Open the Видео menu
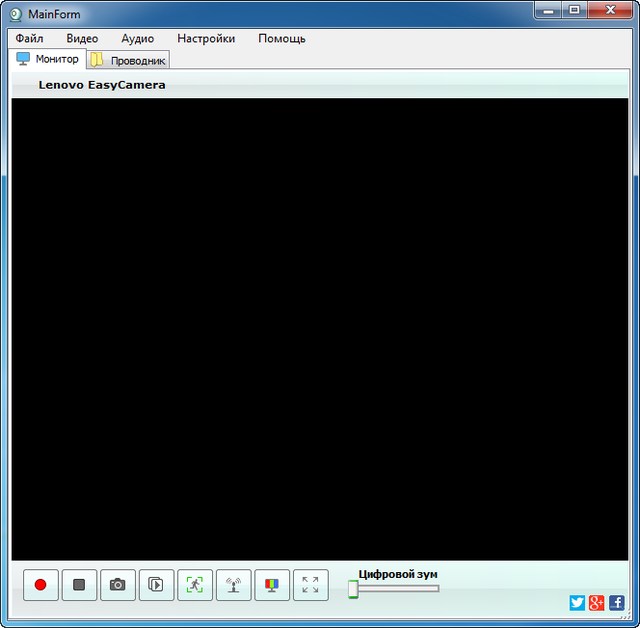The image size is (640, 628). pos(82,38)
